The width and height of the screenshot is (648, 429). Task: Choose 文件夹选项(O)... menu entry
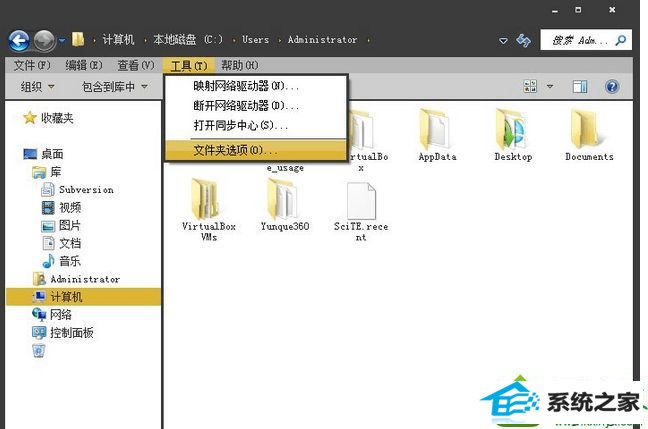tap(255, 150)
